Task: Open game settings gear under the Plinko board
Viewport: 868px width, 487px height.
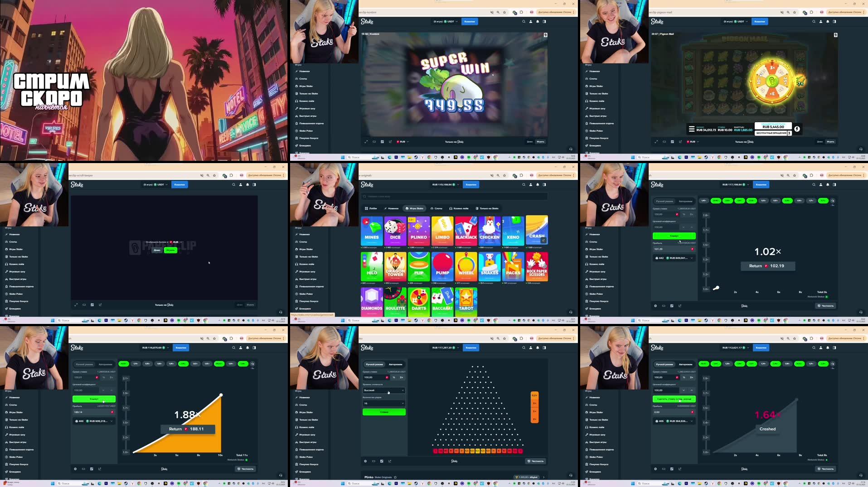Action: tap(365, 461)
